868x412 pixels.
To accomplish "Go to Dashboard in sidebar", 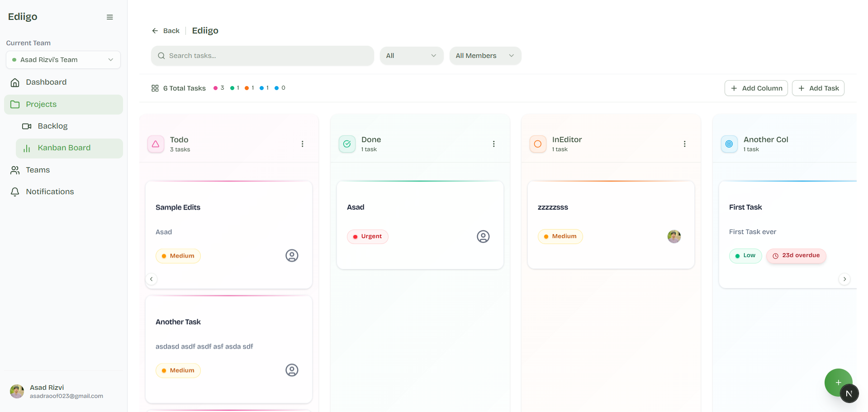I will pyautogui.click(x=63, y=82).
